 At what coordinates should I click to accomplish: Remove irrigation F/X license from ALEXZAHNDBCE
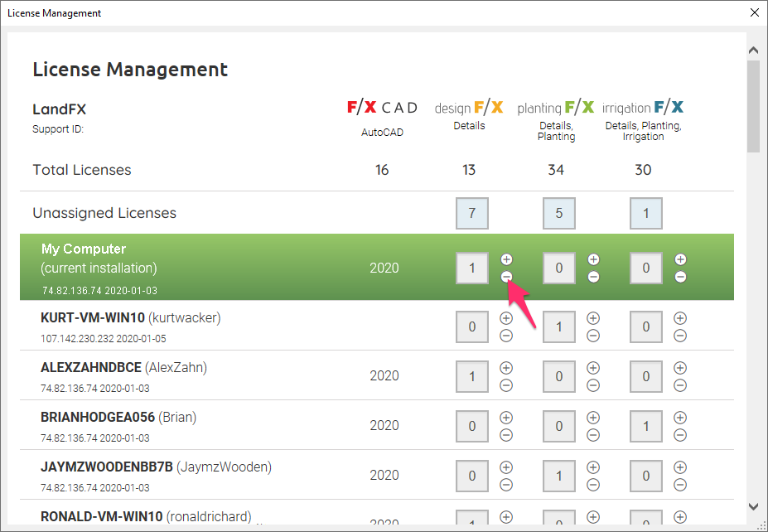point(680,385)
